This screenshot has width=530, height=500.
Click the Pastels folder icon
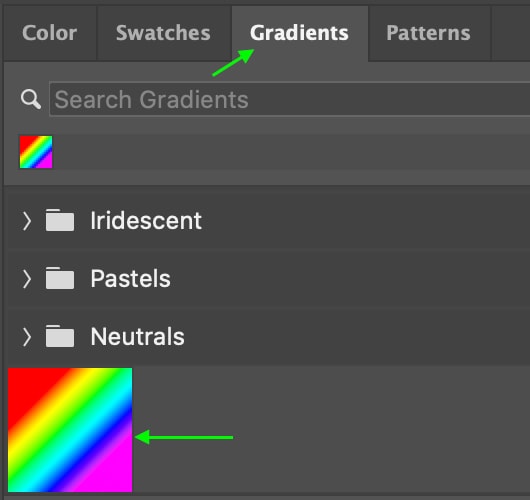coord(60,278)
